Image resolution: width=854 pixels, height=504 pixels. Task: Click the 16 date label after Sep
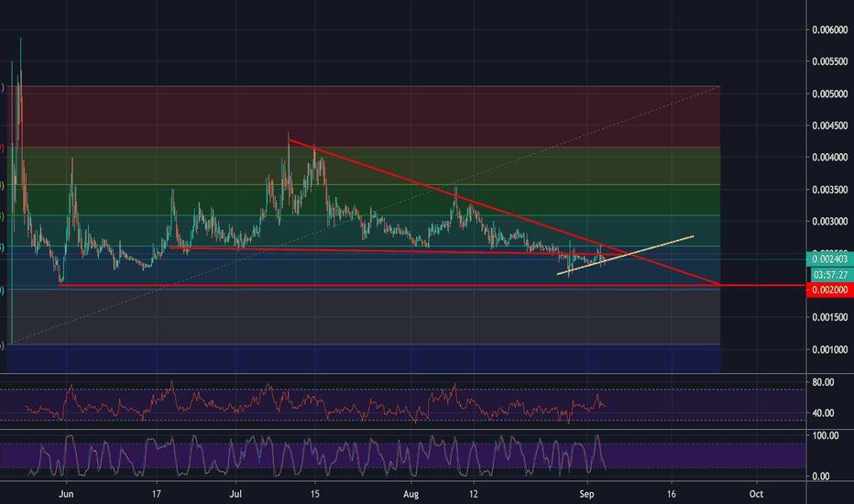(x=671, y=494)
